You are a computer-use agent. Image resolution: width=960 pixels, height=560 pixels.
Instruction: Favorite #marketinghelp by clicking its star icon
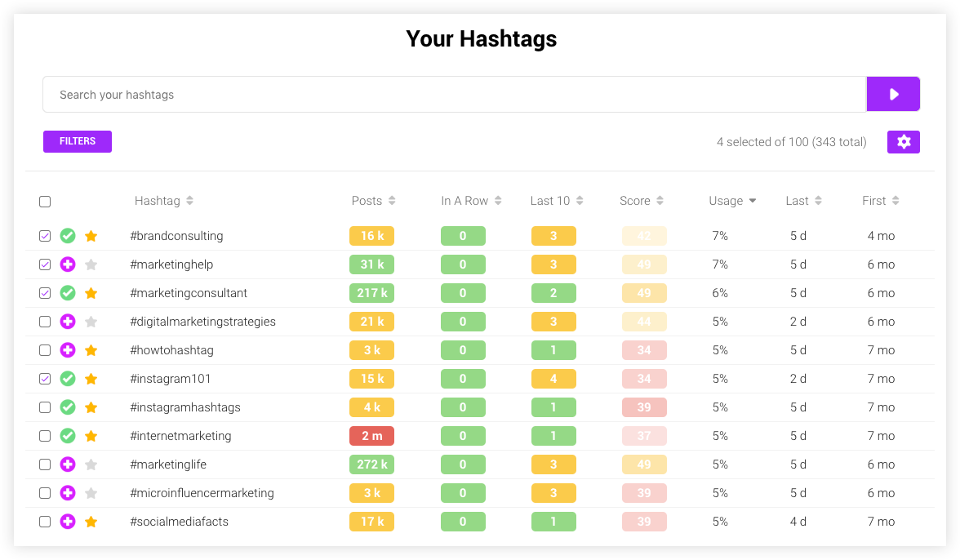tap(91, 264)
